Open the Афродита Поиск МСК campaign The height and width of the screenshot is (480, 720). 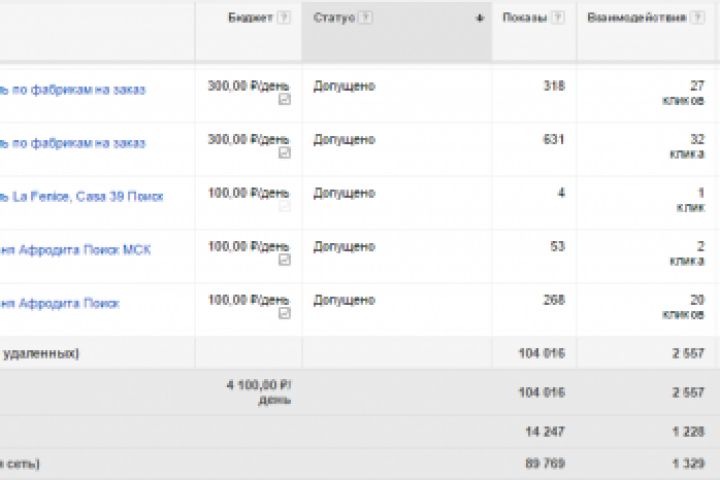click(x=75, y=250)
